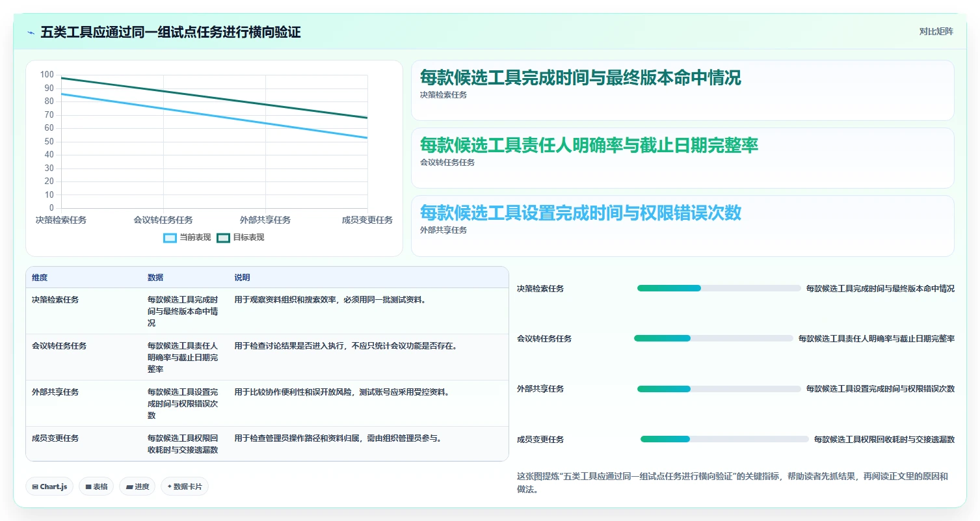Click the 会议转任务任务 progress bar
Image resolution: width=980 pixels, height=521 pixels.
[713, 338]
